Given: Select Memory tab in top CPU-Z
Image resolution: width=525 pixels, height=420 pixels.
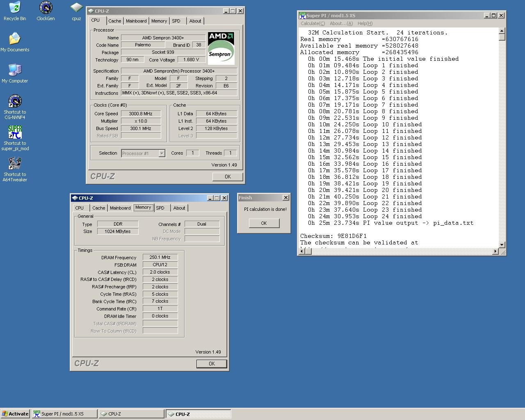Looking at the screenshot, I should pyautogui.click(x=159, y=21).
